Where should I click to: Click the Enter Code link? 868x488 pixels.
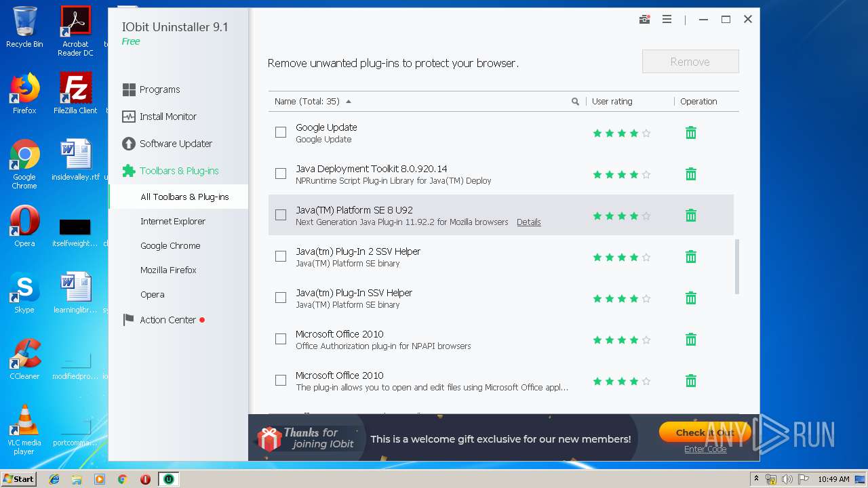tap(705, 449)
